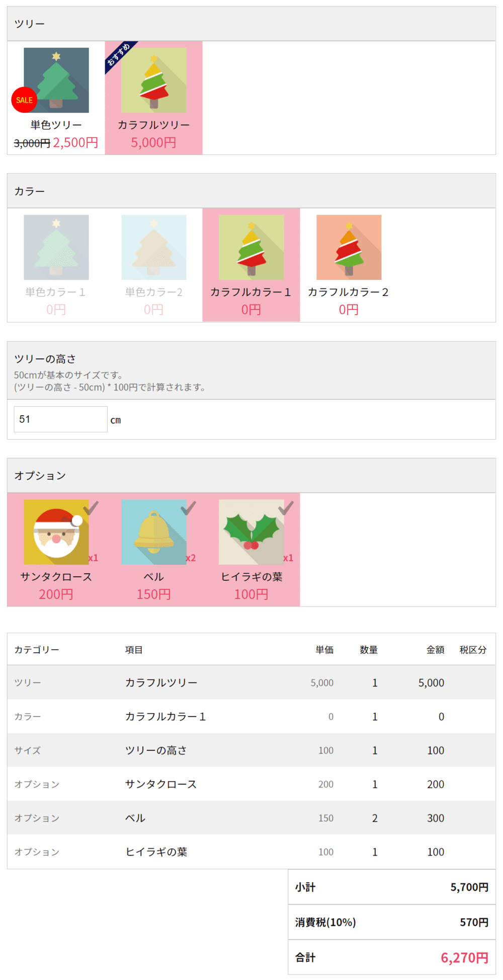Viewport: 503px width, 980px height.
Task: Click the 2,500円 sale price
Action: point(75,143)
